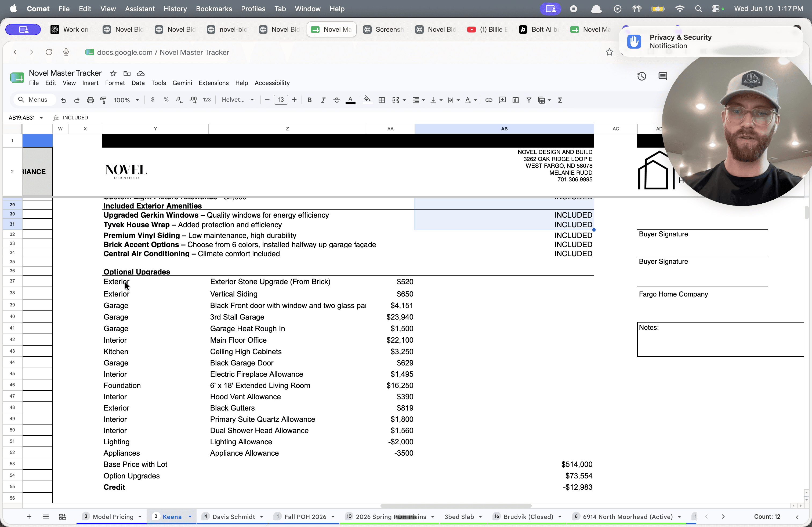Click the Insert chart icon
This screenshot has width=812, height=527.
point(516,100)
